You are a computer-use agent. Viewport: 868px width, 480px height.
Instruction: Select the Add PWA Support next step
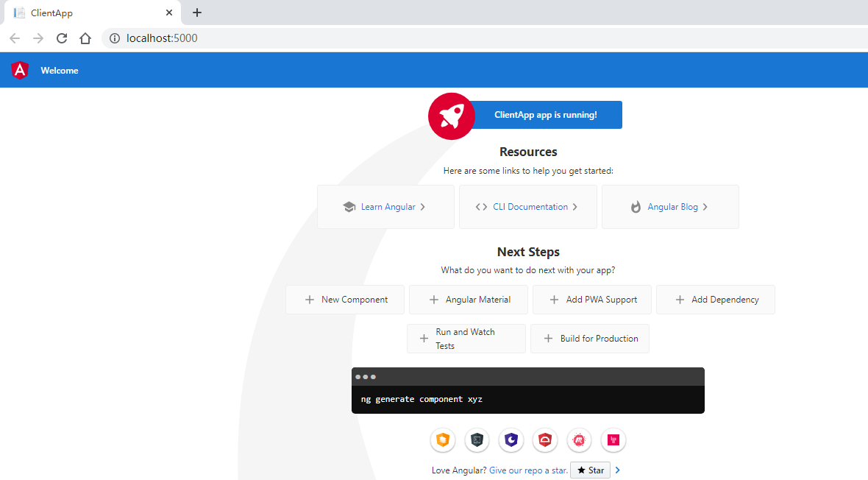click(x=591, y=300)
